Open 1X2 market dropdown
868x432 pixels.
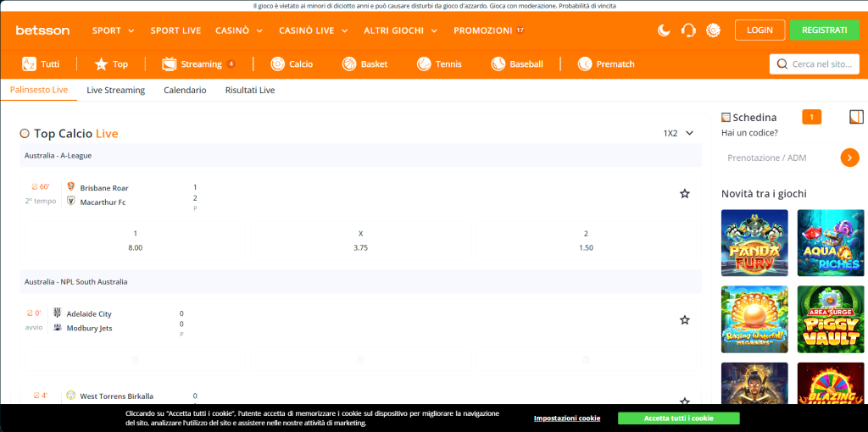(678, 133)
